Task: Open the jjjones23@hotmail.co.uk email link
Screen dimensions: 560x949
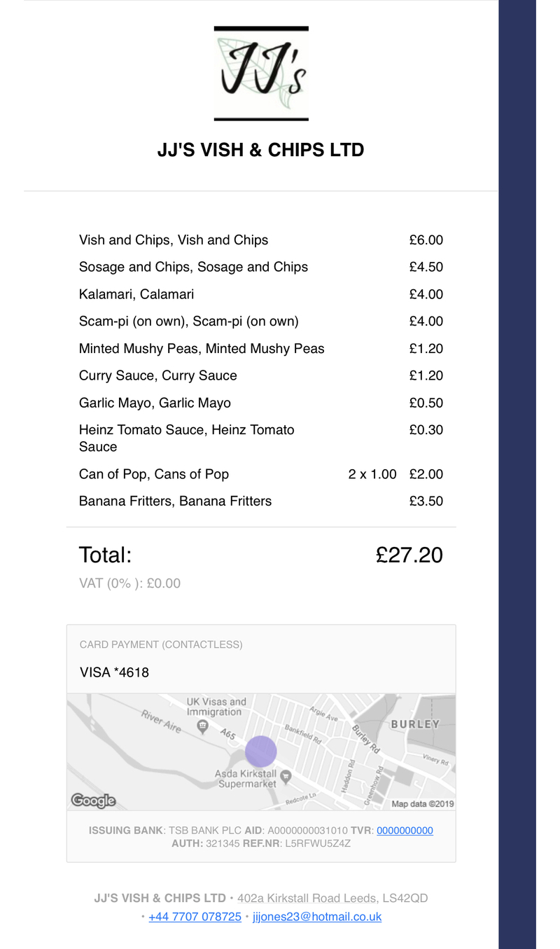Action: coord(316,917)
